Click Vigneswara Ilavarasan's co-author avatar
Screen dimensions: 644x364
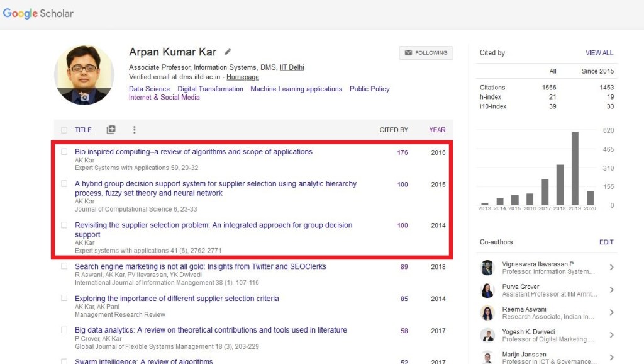[487, 268]
